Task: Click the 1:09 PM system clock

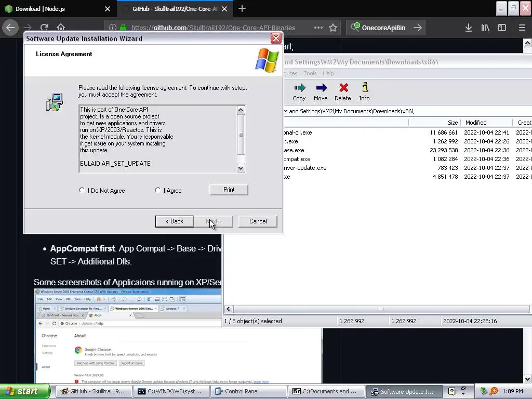Action: click(513, 391)
